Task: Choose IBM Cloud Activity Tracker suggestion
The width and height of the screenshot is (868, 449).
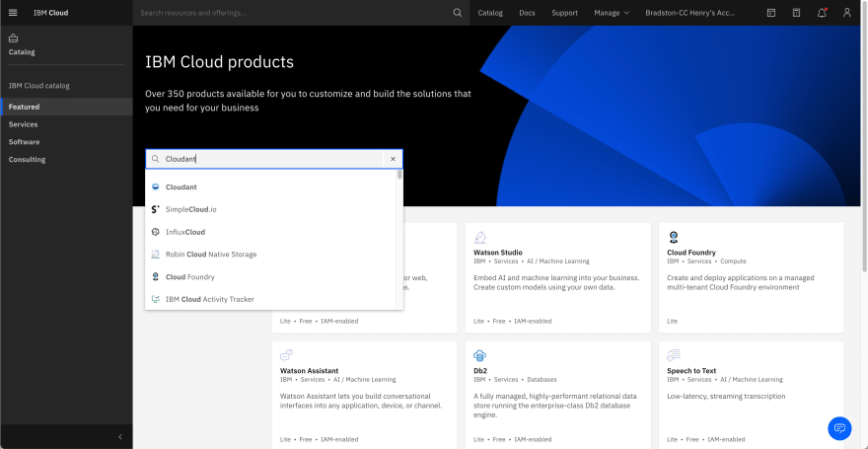Action: (270, 299)
